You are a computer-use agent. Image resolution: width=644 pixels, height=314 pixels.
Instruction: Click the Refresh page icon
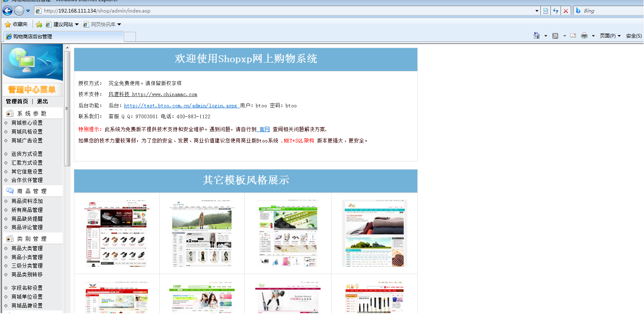[556, 11]
